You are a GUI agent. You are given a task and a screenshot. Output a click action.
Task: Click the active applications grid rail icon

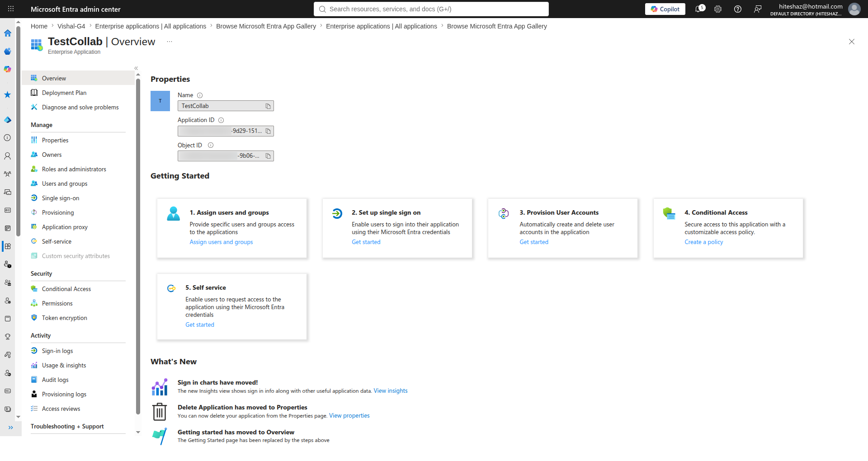tap(8, 246)
